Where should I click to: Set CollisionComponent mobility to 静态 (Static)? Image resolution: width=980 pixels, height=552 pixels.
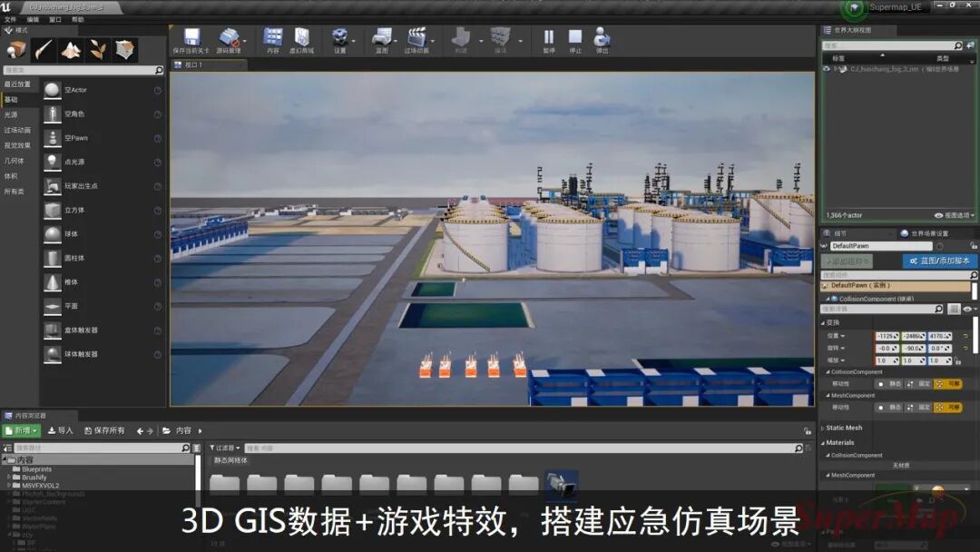pyautogui.click(x=888, y=384)
